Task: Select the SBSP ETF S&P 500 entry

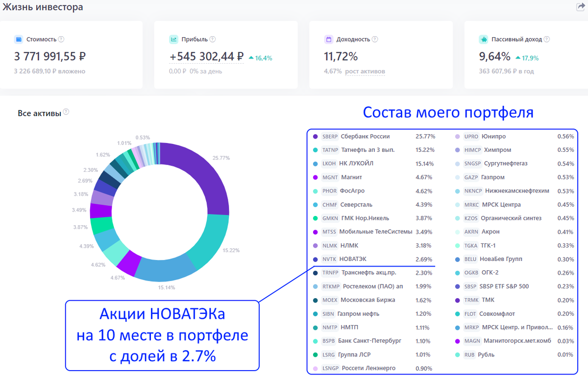Action: pyautogui.click(x=505, y=286)
